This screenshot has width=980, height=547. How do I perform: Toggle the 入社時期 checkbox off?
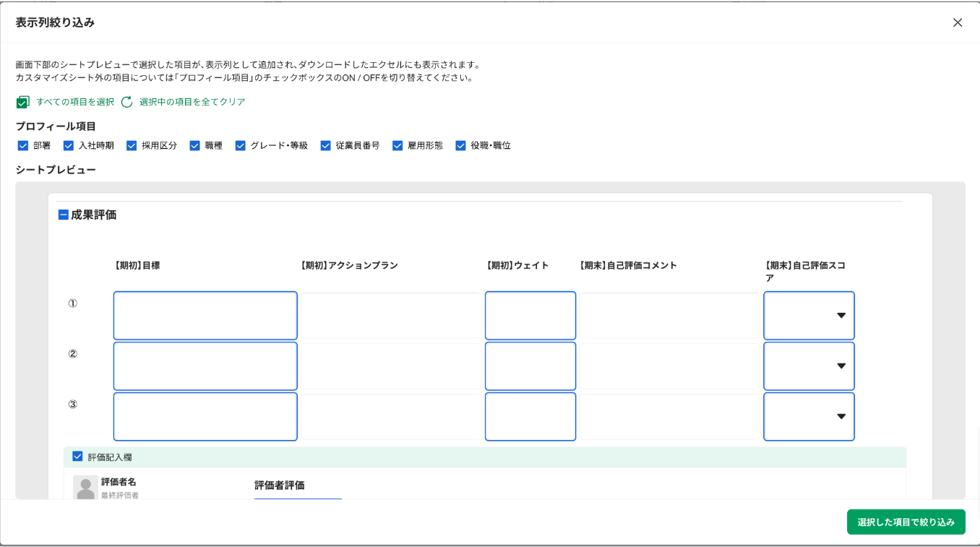(x=69, y=145)
